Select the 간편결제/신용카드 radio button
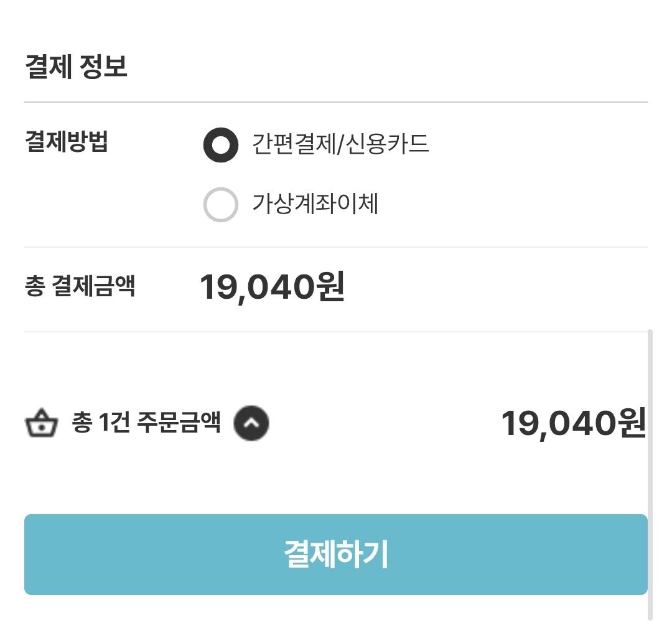 pyautogui.click(x=221, y=145)
